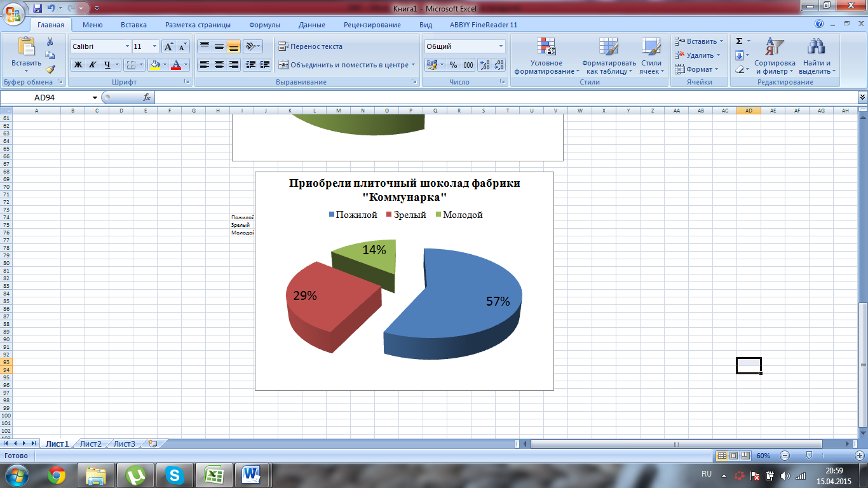This screenshot has width=868, height=488.
Task: Click the Вставить paste clipboard icon
Action: pos(26,47)
